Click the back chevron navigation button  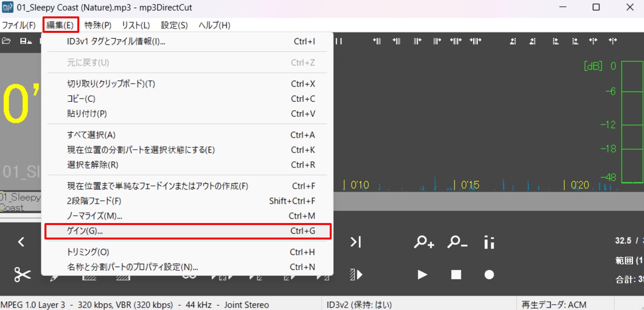21,242
